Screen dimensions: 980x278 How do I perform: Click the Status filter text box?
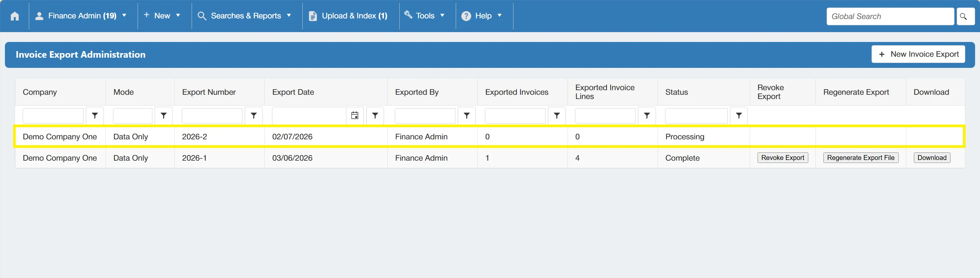(x=696, y=116)
